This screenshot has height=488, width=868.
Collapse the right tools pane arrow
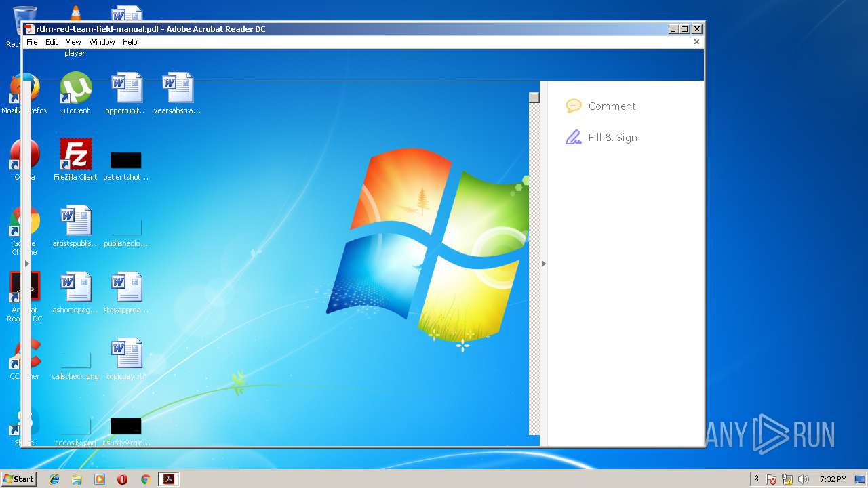click(543, 264)
